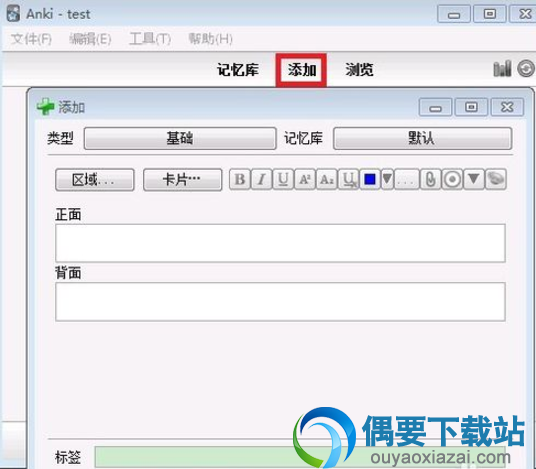Screen dimensions: 536x469
Task: Maximize the 添加 dialog window
Action: [x=471, y=107]
